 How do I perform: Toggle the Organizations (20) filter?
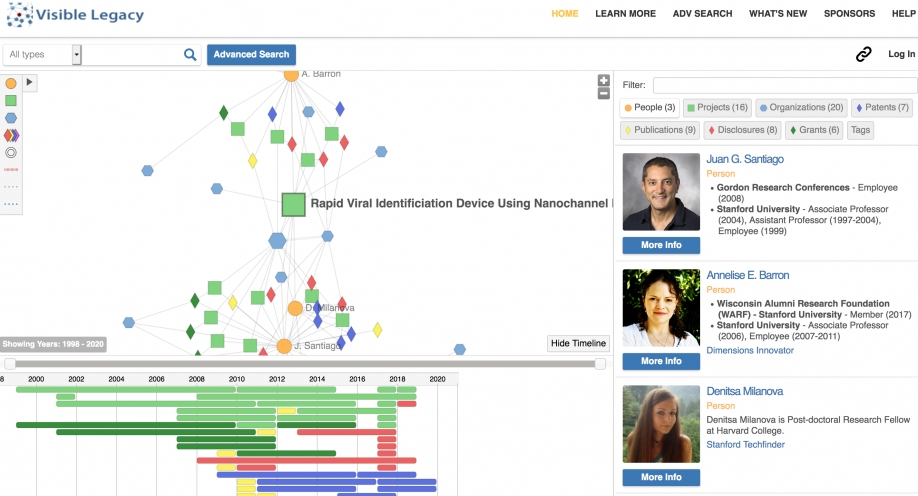pyautogui.click(x=800, y=108)
